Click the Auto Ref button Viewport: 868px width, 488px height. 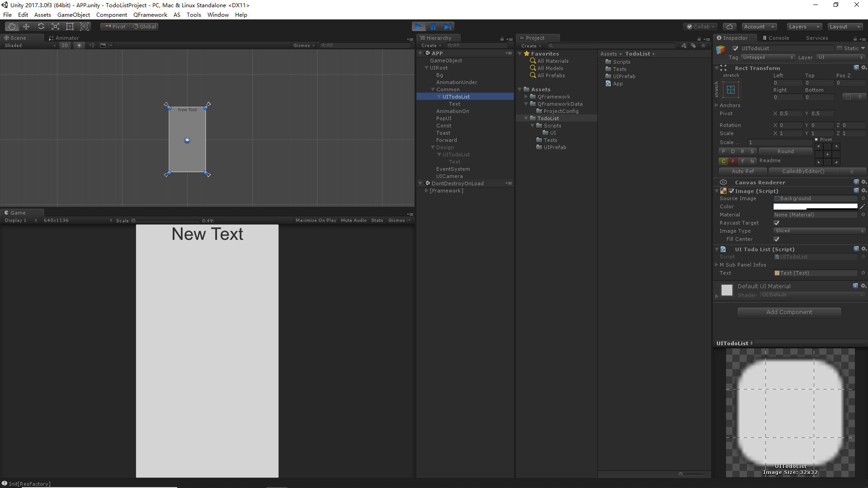(x=743, y=171)
